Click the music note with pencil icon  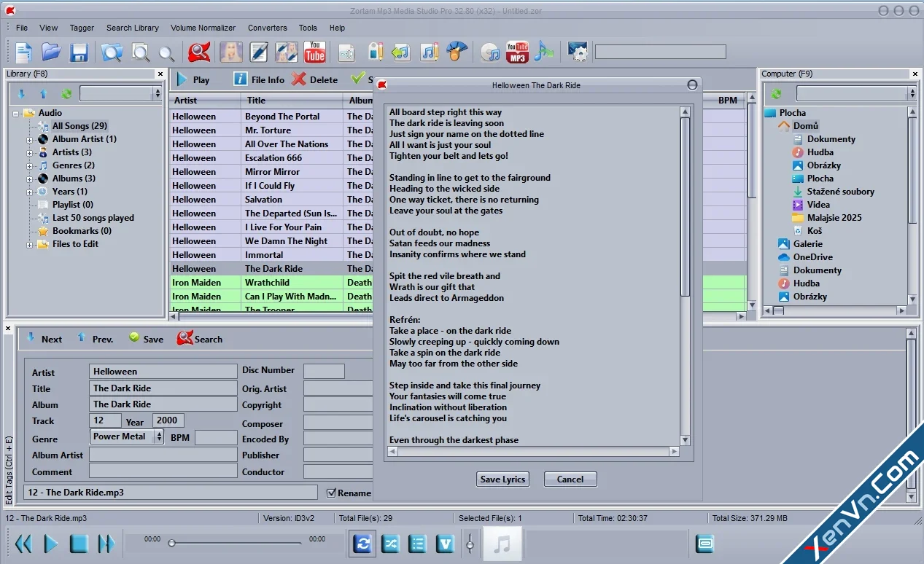[x=430, y=52]
